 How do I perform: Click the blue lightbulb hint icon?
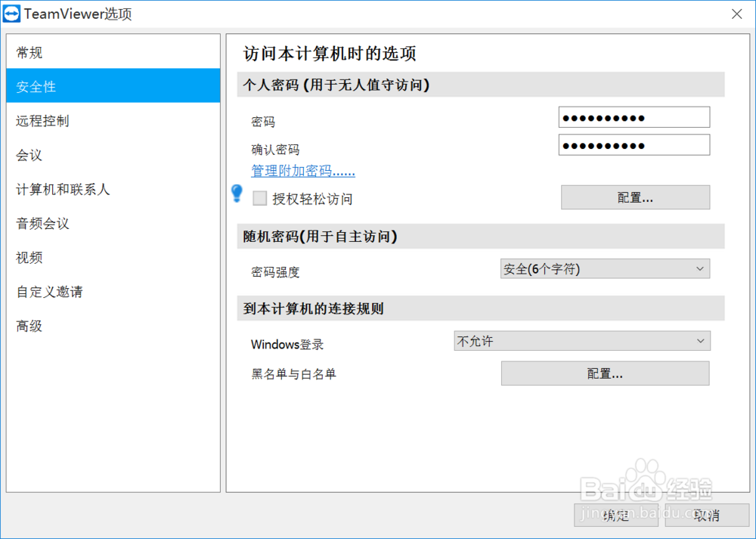pos(237,194)
